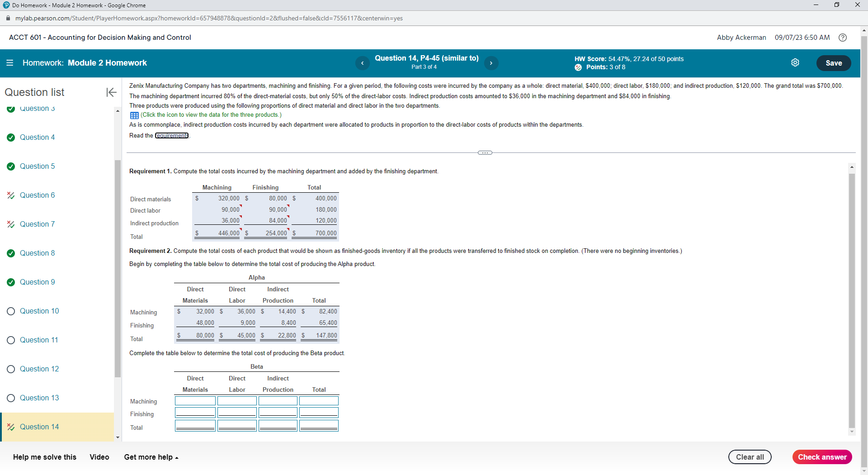This screenshot has height=475, width=868.
Task: Click the Question 14 partial credit icon
Action: (11, 427)
